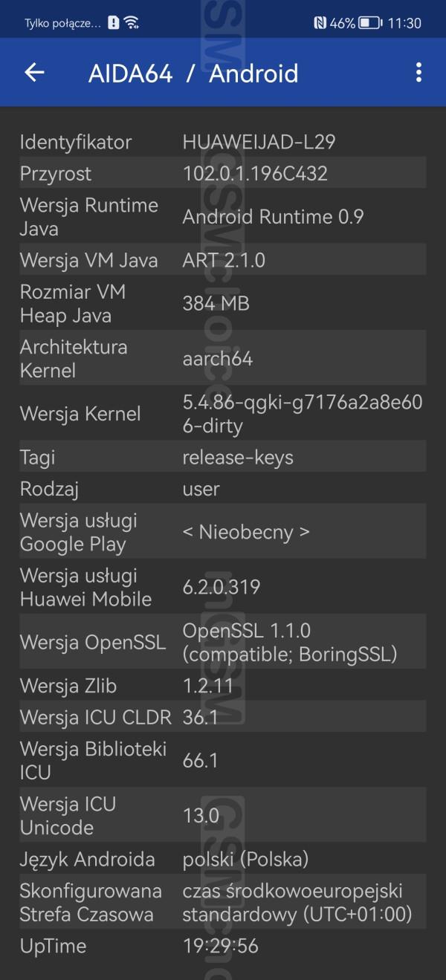Select the UpTime row
The height and width of the screenshot is (980, 446).
(222, 946)
